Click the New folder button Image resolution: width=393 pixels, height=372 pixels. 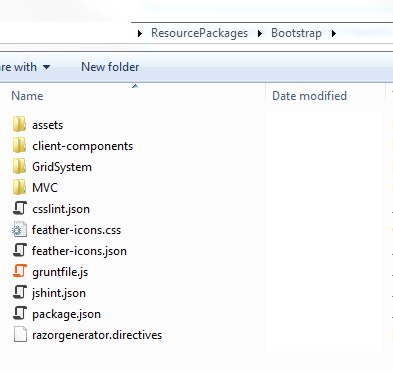(x=110, y=67)
